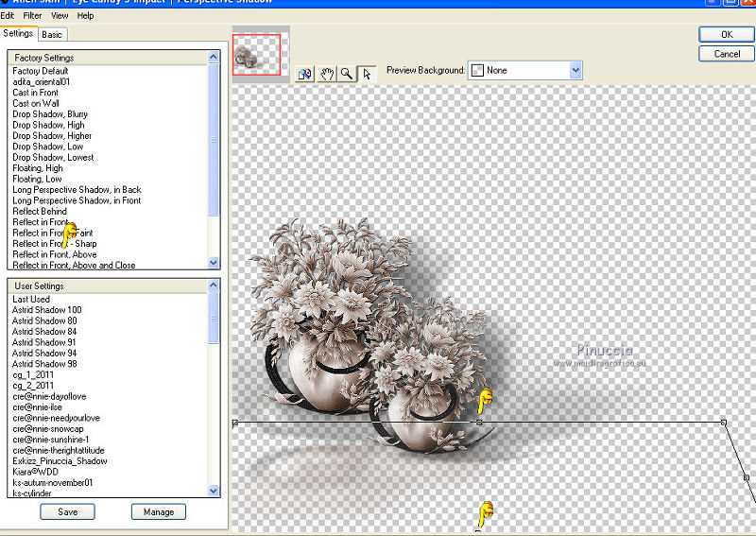
Task: Click the User Settings list header
Action: click(x=108, y=286)
